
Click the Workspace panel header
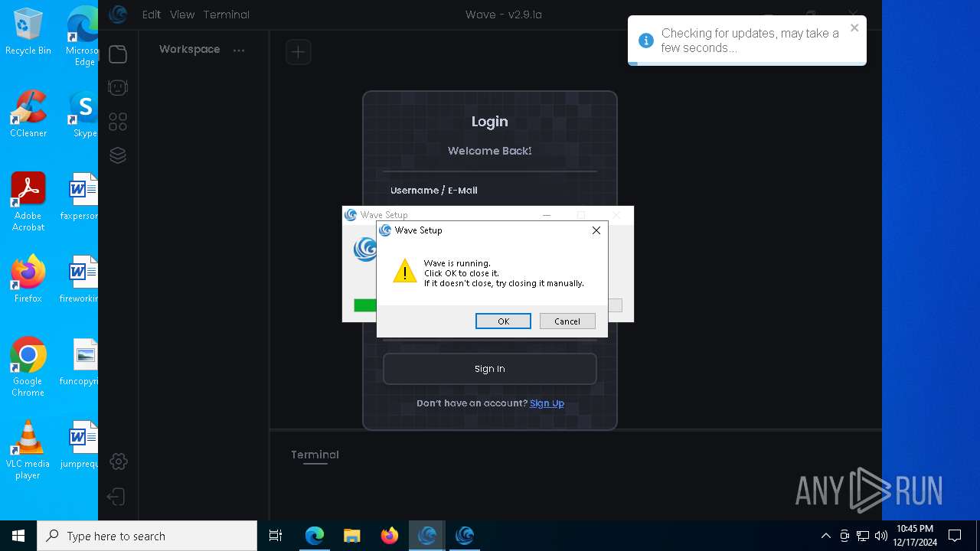189,49
